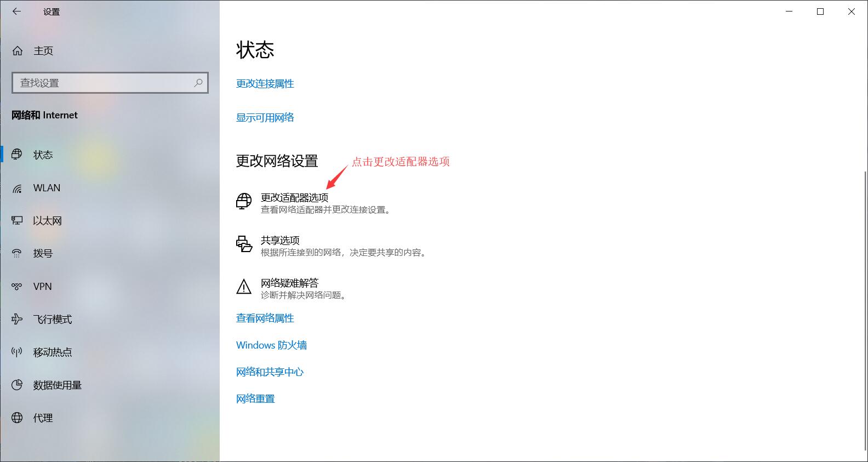Open 共享选项

click(x=280, y=240)
